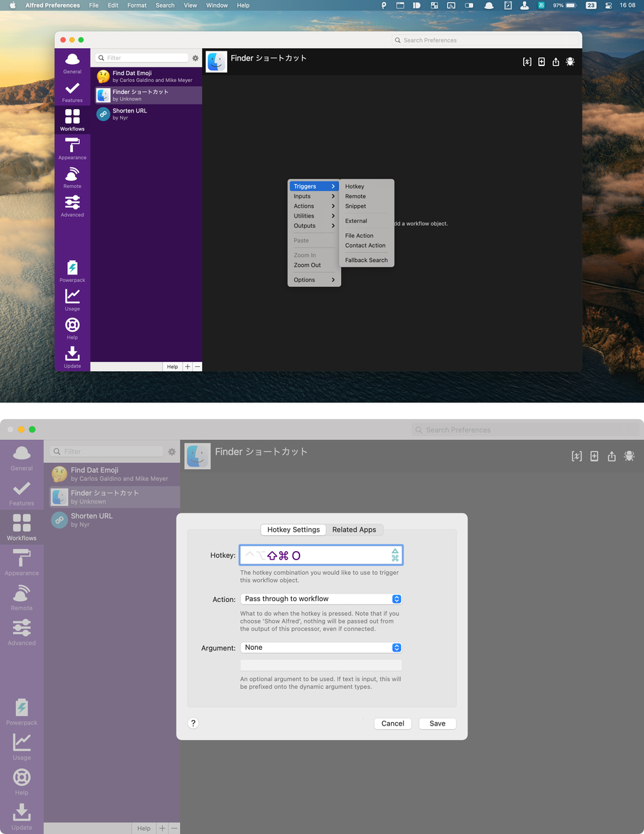The image size is (644, 834).
Task: Open Update section in the window showing the context menu
Action: click(x=72, y=357)
